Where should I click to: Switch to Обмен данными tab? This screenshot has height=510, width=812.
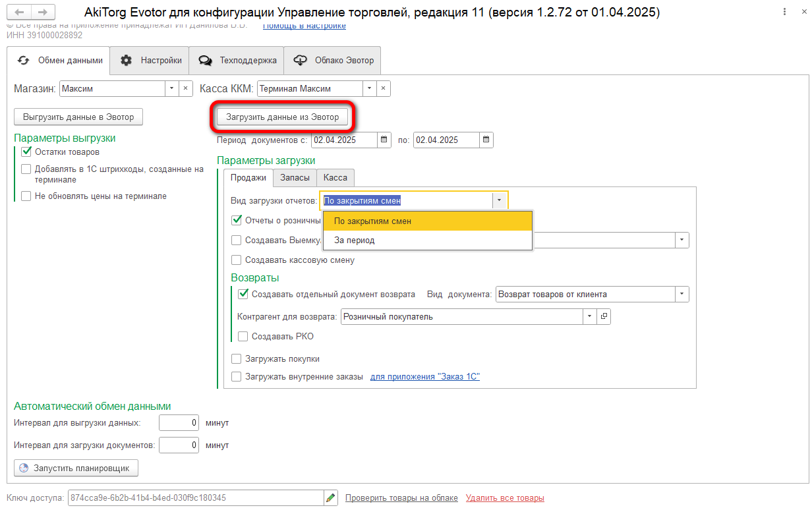[x=59, y=60]
